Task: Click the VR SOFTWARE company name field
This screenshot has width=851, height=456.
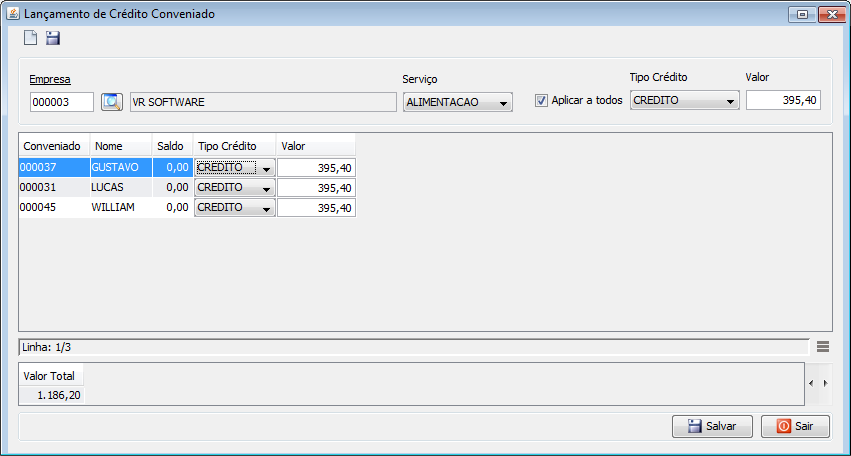Action: [x=263, y=102]
